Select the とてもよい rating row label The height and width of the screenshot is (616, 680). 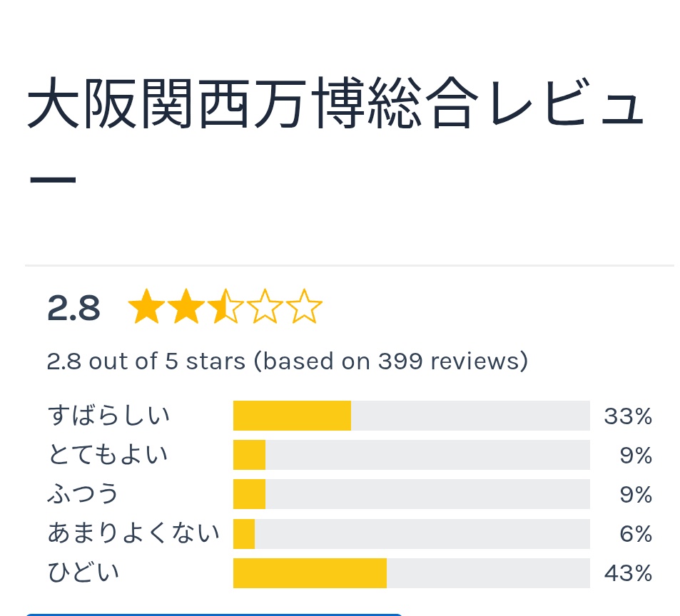coord(108,455)
